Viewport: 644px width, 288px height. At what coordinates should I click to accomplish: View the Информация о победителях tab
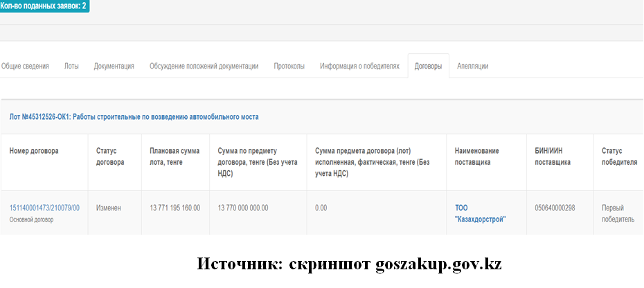click(359, 66)
